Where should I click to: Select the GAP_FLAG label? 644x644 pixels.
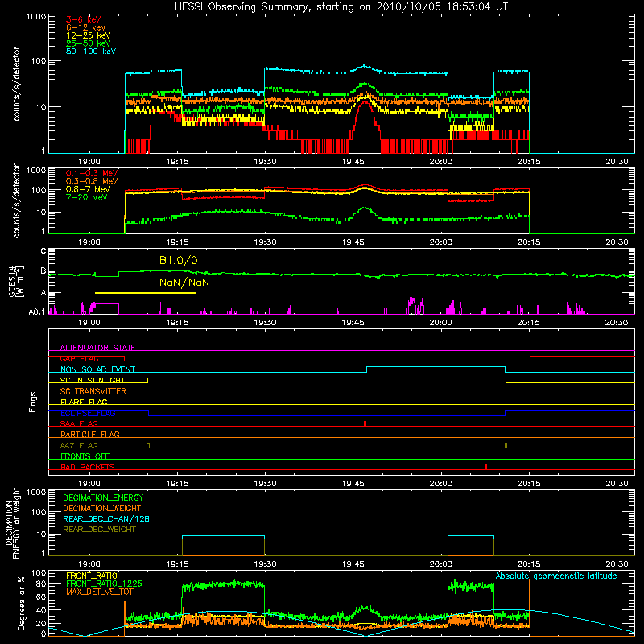click(x=79, y=358)
